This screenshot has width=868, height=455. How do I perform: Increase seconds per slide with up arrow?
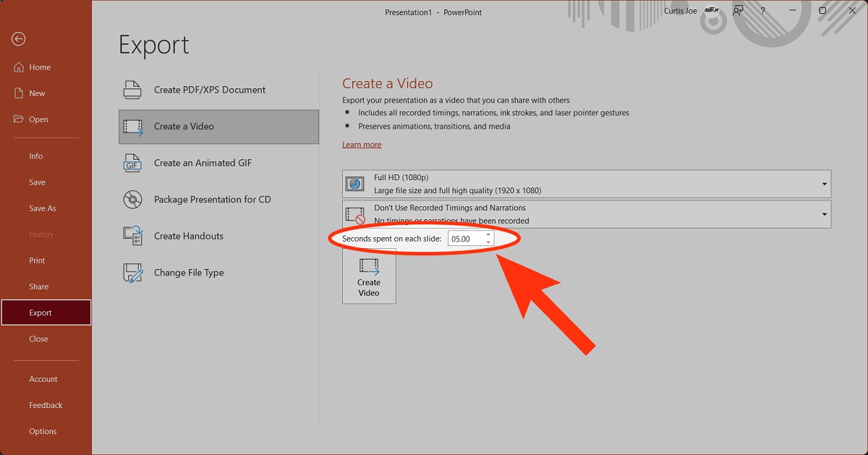(488, 234)
